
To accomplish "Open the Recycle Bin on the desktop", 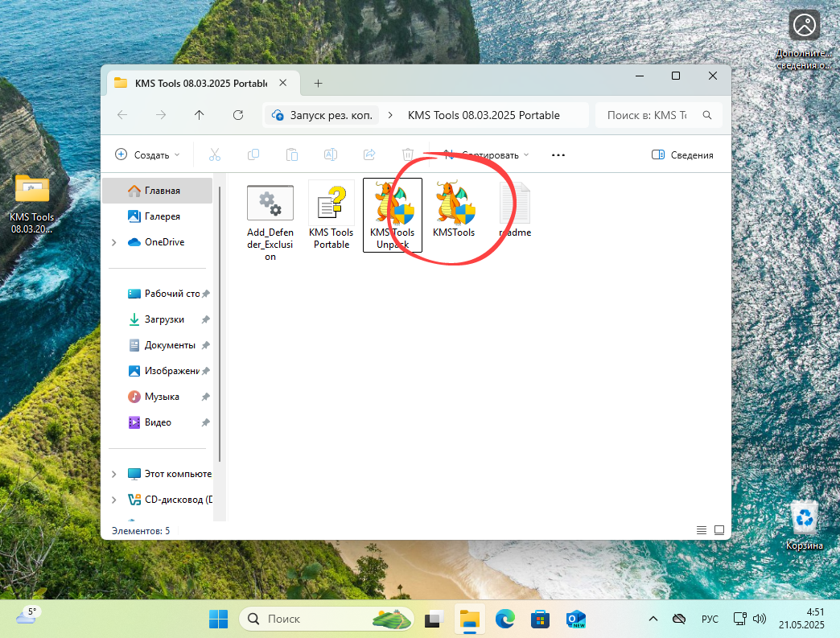I will 805,525.
